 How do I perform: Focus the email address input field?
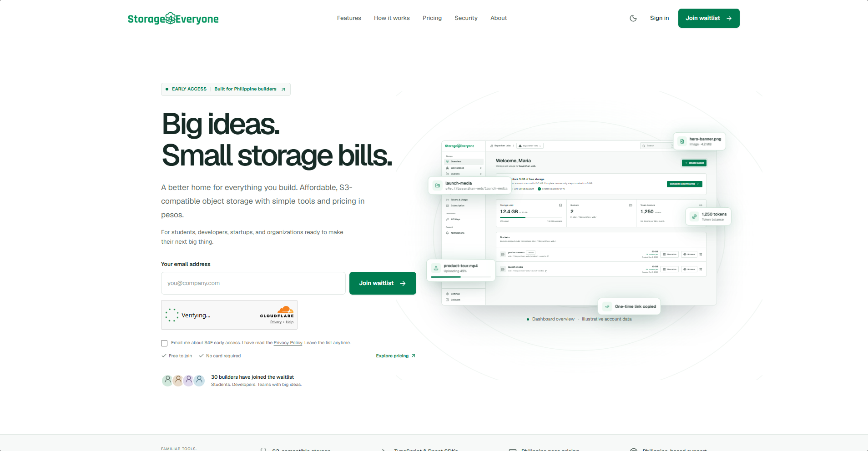(253, 283)
